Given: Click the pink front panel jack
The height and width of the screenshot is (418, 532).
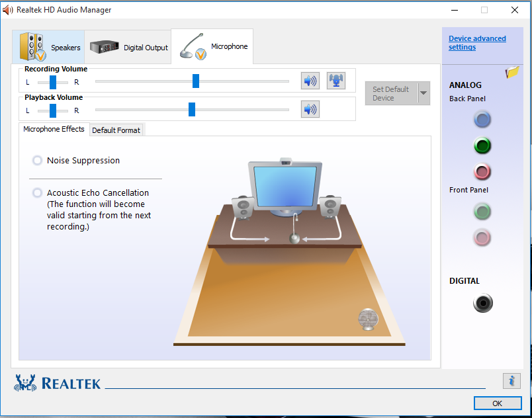Looking at the screenshot, I should (x=482, y=237).
